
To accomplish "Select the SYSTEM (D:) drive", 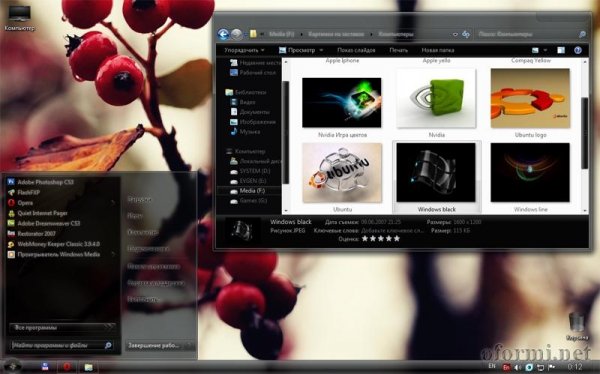I will click(250, 171).
